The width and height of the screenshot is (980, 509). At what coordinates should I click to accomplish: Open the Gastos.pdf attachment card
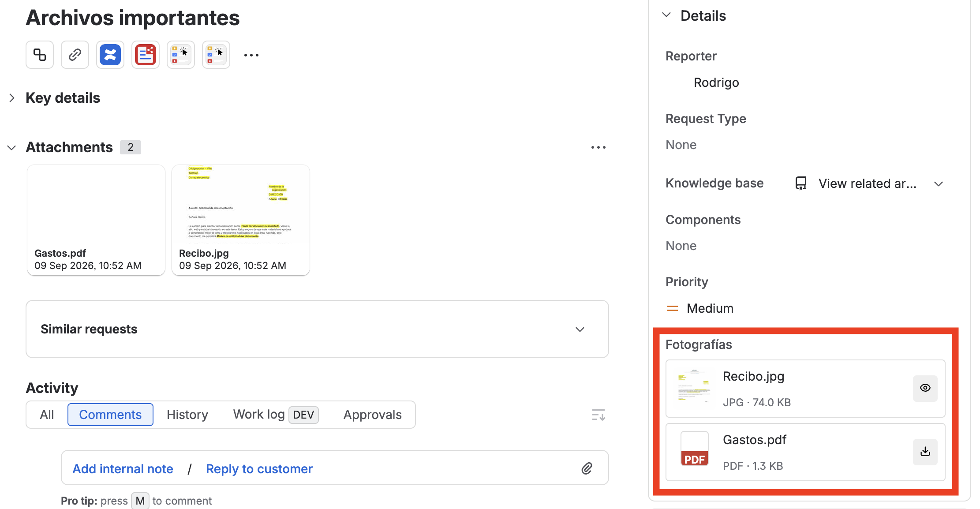pyautogui.click(x=96, y=220)
